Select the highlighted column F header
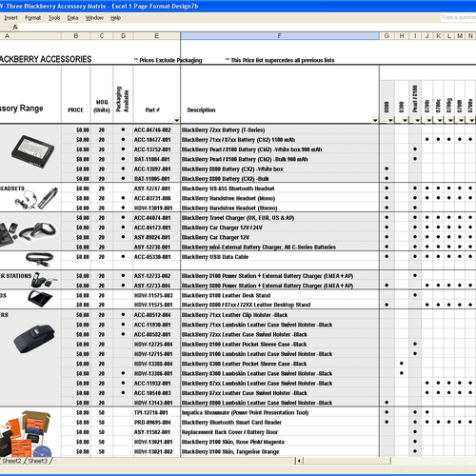The height and width of the screenshot is (476, 476). [280, 36]
